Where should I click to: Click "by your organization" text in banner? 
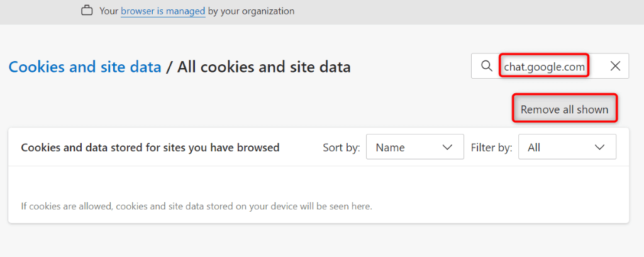[x=251, y=11]
